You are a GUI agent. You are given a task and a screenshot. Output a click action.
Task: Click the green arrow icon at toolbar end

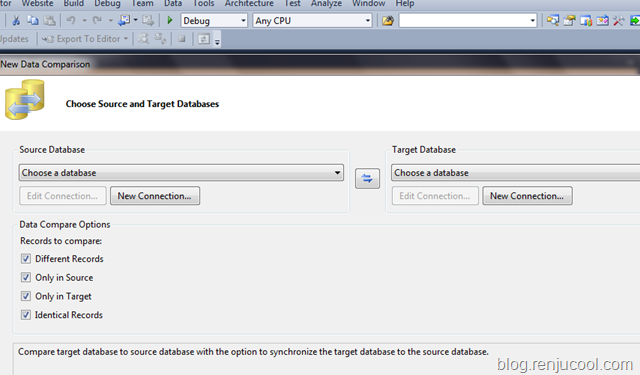click(x=635, y=20)
